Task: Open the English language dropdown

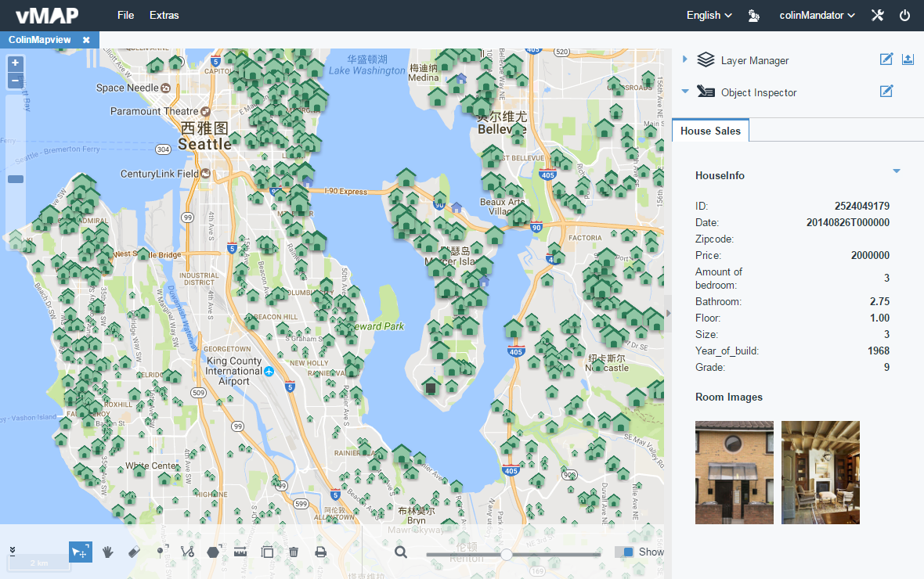Action: click(709, 16)
